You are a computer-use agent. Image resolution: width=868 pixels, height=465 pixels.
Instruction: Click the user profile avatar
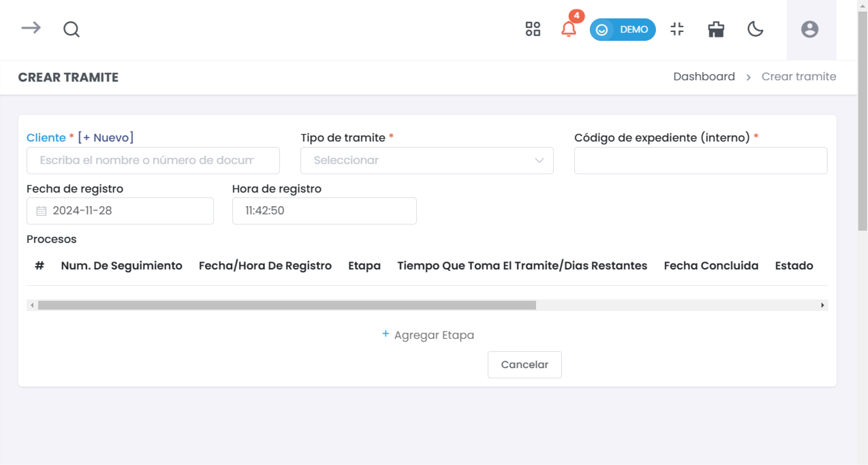pos(809,29)
